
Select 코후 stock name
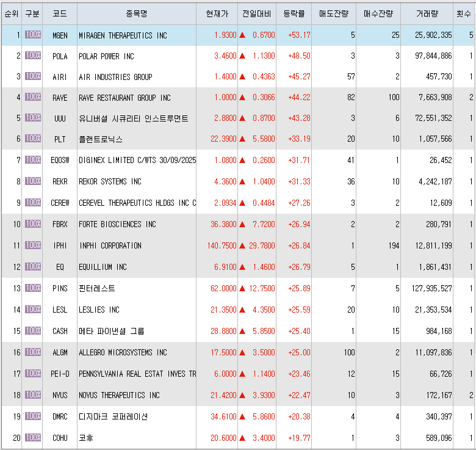(86, 438)
